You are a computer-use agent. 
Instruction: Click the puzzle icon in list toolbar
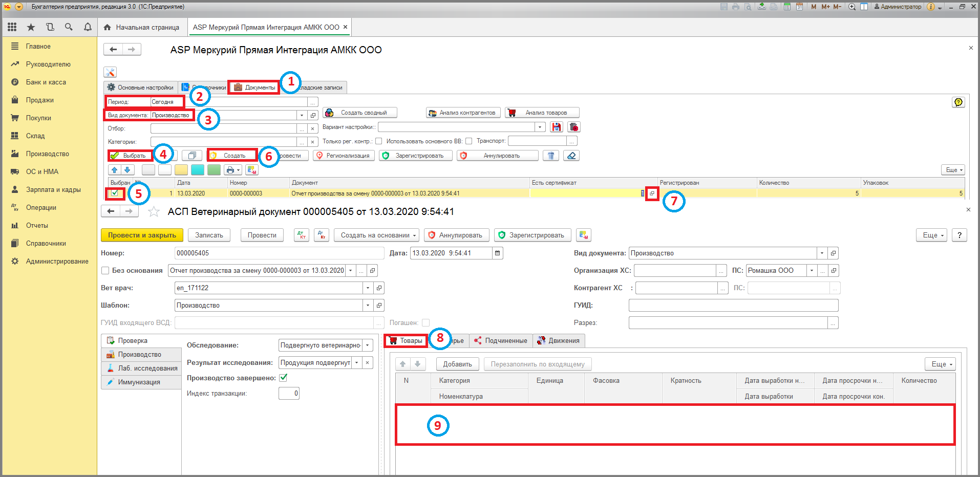click(x=251, y=170)
